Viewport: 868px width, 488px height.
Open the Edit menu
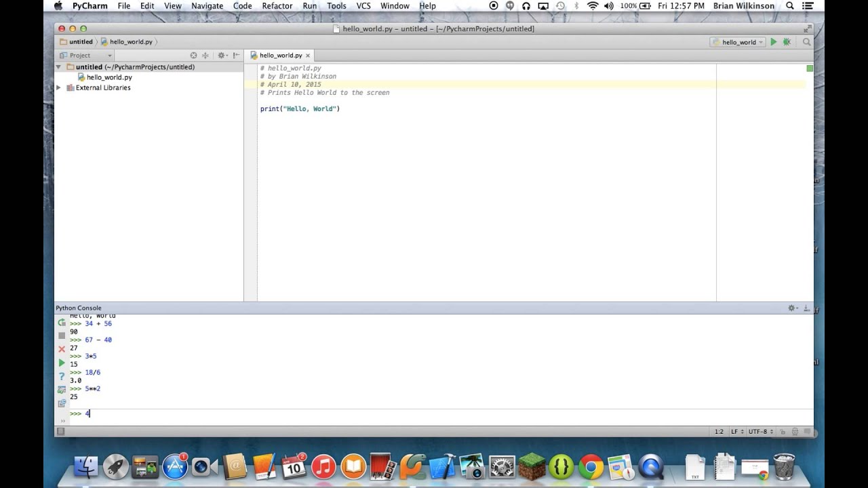click(x=147, y=6)
